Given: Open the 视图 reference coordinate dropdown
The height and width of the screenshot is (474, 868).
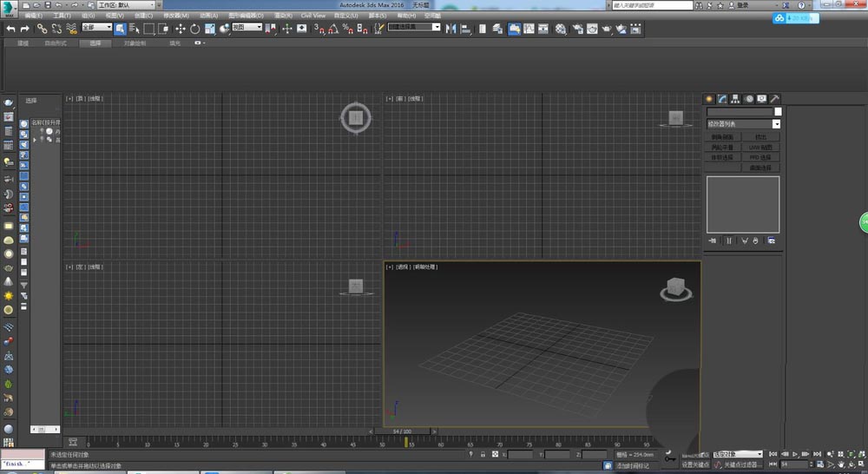Looking at the screenshot, I should point(247,28).
